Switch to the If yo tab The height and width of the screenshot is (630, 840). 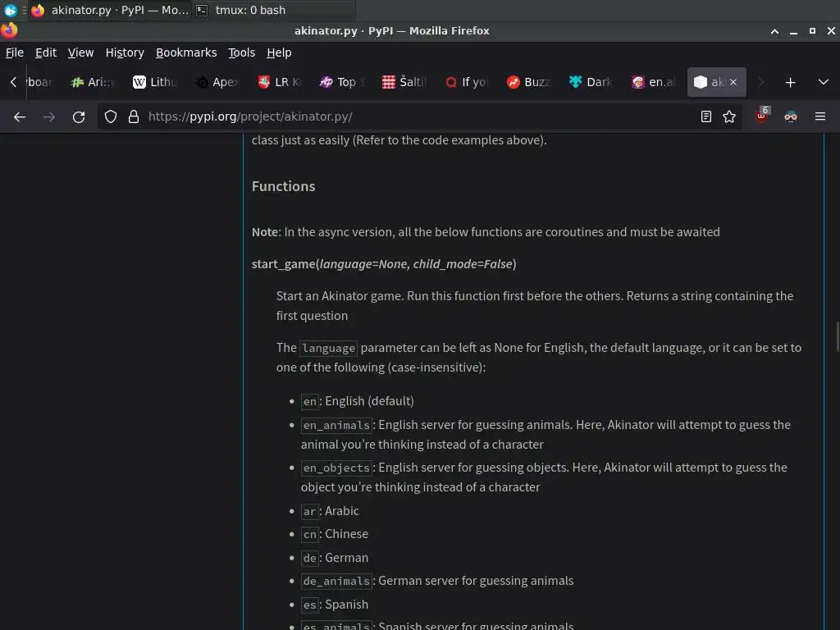[x=467, y=82]
